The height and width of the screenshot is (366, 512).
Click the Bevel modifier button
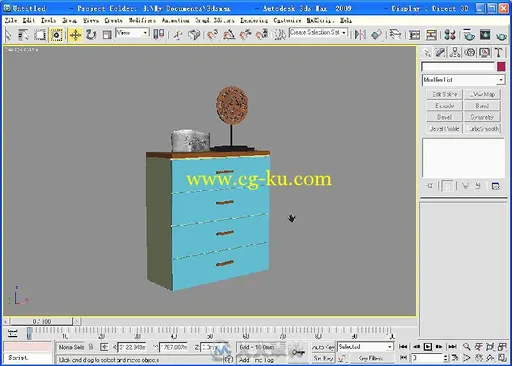coord(444,117)
